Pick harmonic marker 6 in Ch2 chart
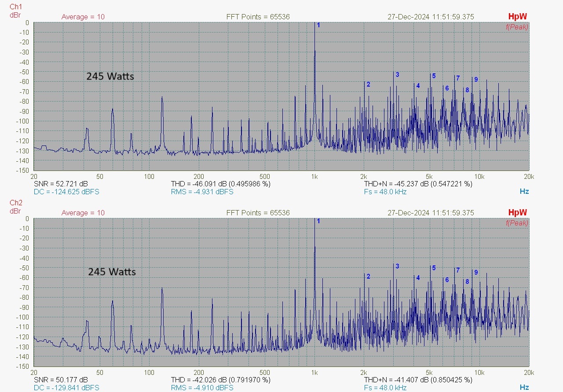 [x=447, y=280]
